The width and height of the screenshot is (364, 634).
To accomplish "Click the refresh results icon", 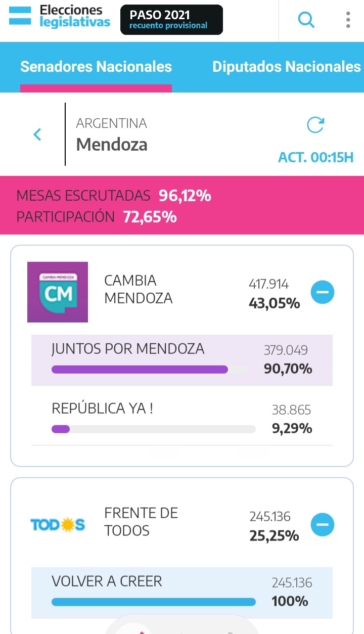I will 315,125.
